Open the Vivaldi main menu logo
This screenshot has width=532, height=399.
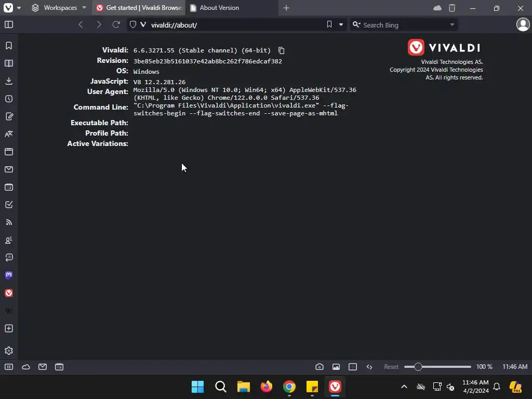8,7
